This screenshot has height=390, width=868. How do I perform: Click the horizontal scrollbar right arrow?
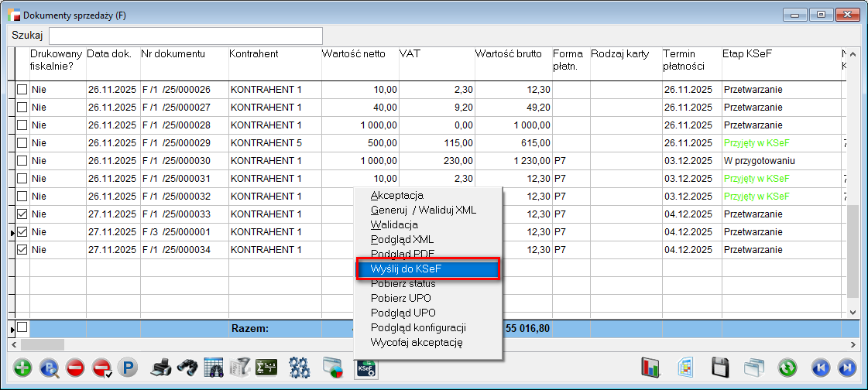point(853,344)
